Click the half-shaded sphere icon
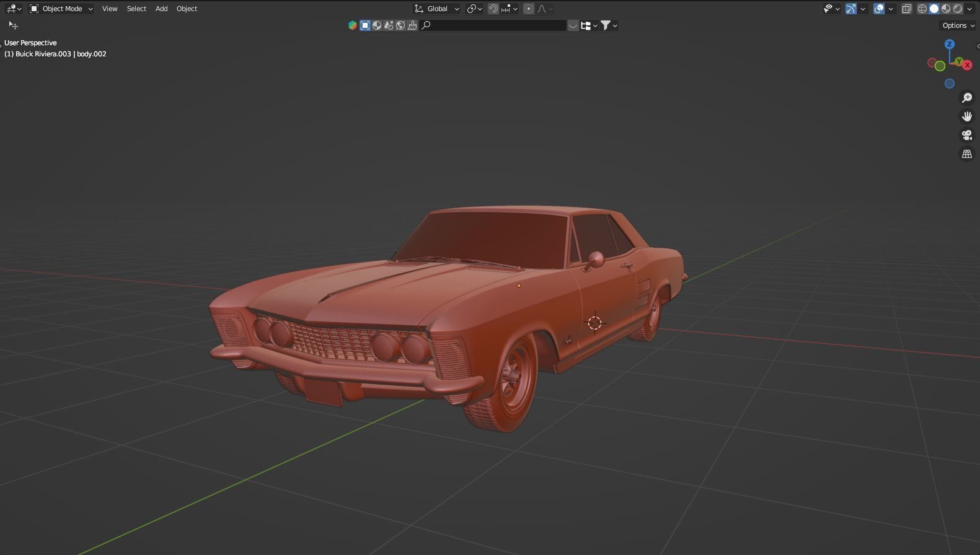The height and width of the screenshot is (555, 980). coord(377,25)
